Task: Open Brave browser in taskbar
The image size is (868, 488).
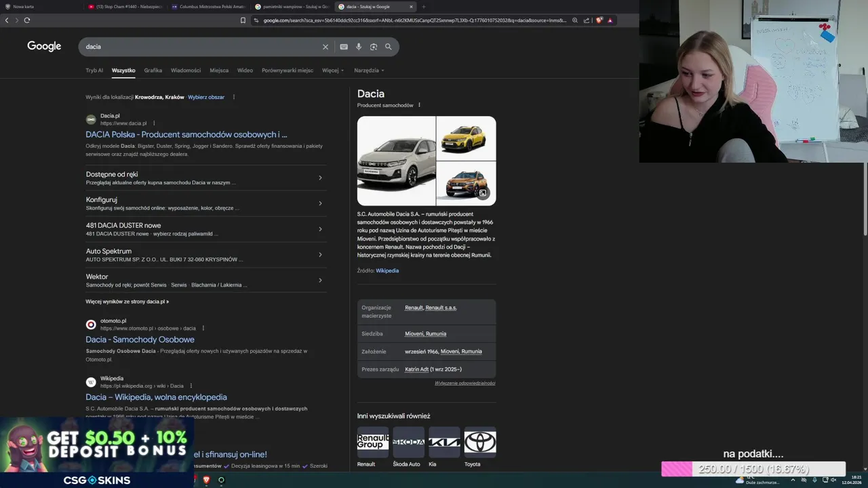Action: [207, 480]
